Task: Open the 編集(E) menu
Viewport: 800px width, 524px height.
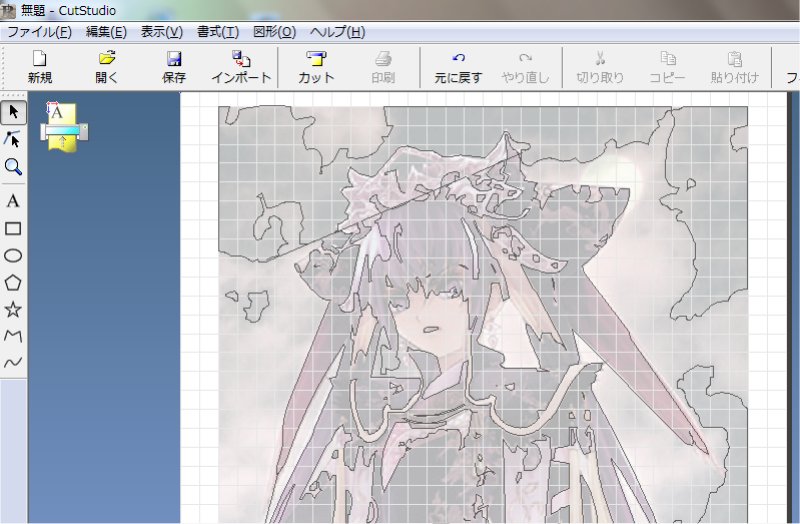Action: click(x=106, y=32)
